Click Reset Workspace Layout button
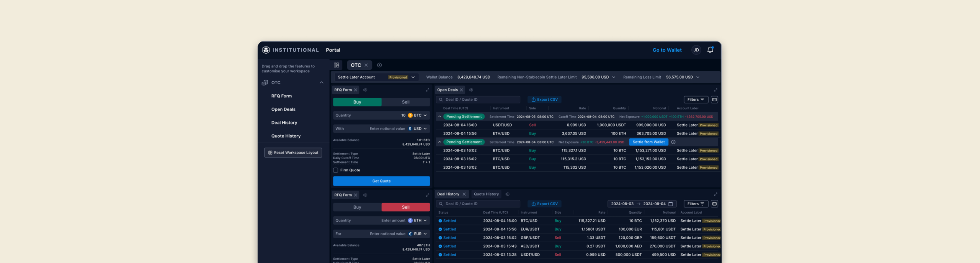This screenshot has height=263, width=980. click(293, 153)
